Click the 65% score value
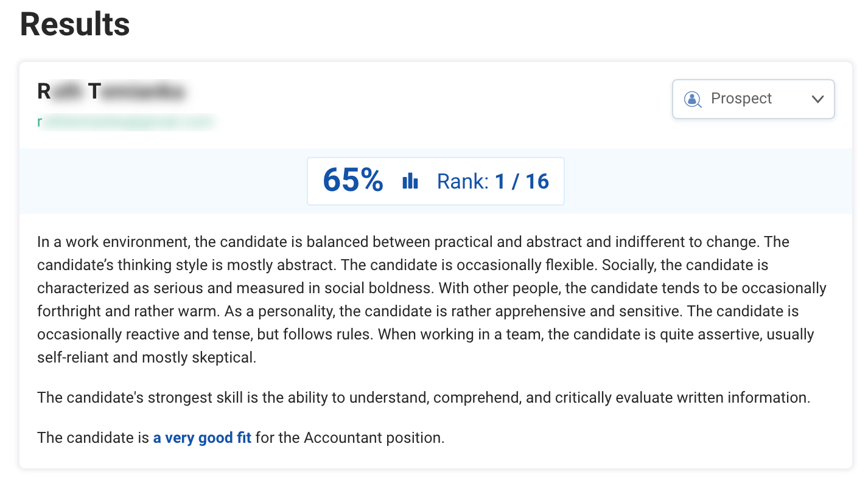868x500 pixels. tap(353, 181)
